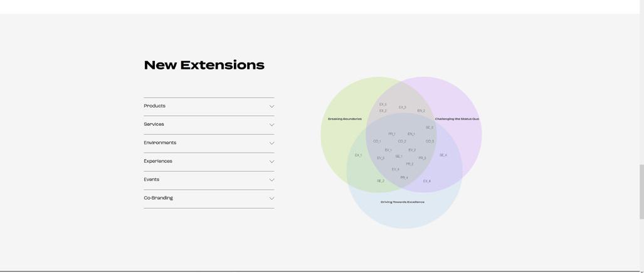This screenshot has height=273, width=644.
Task: Click the Breaking Boundaries circle label
Action: 344,119
